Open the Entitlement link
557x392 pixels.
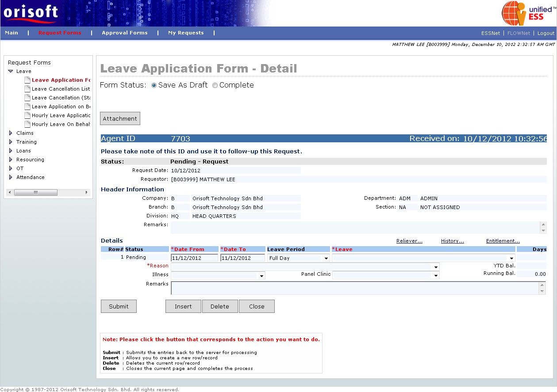(x=503, y=241)
